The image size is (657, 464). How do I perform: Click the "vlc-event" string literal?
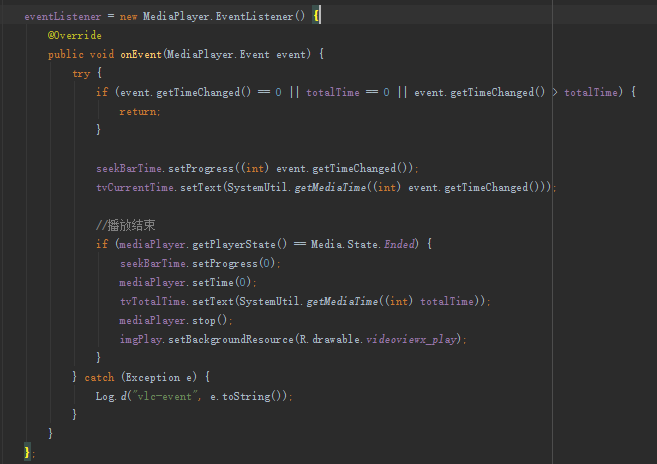(166, 397)
